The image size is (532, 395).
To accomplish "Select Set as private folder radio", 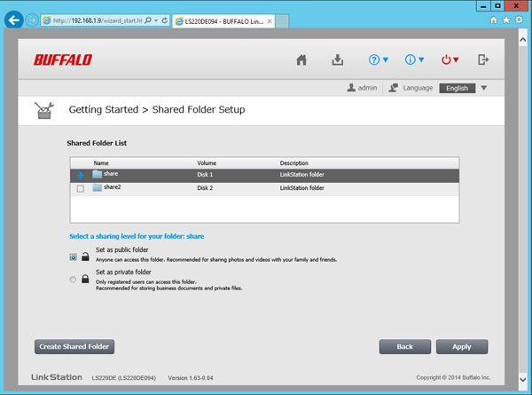I will pos(73,280).
